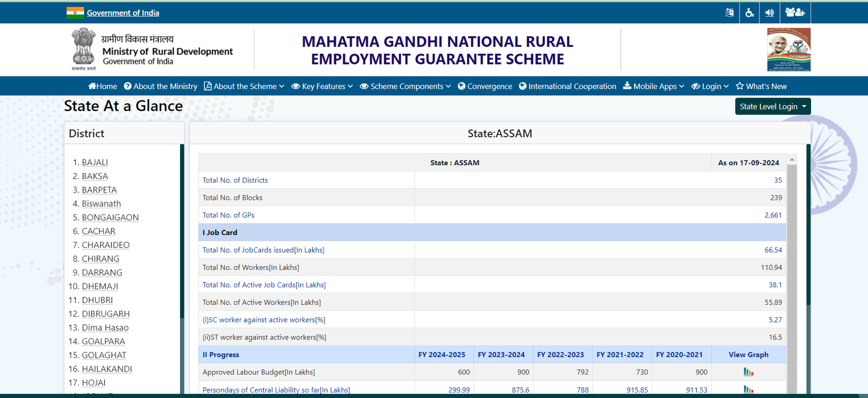Open Total No. of JobCards issued link
Image resolution: width=868 pixels, height=398 pixels.
tap(263, 250)
